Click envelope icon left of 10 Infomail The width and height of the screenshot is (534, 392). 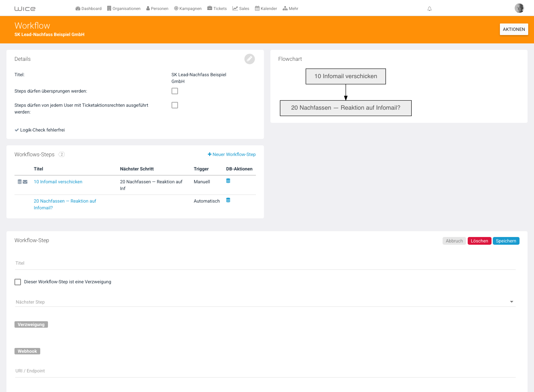(x=25, y=182)
